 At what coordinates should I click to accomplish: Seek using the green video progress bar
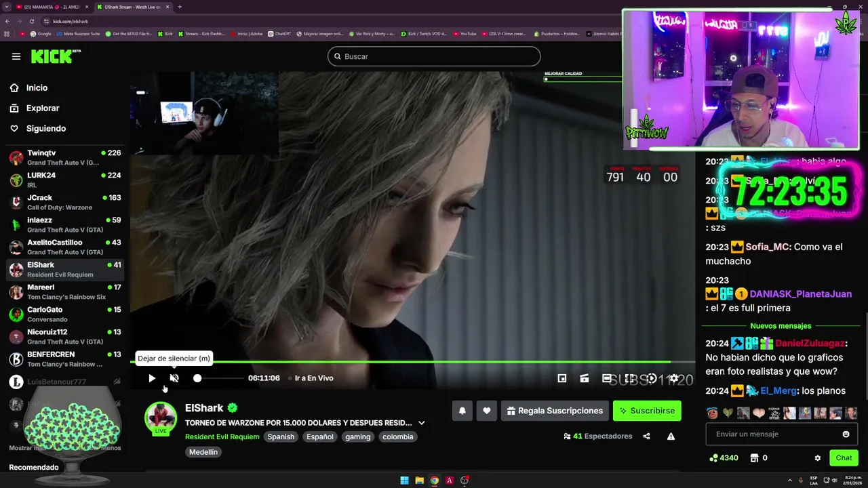click(x=412, y=362)
